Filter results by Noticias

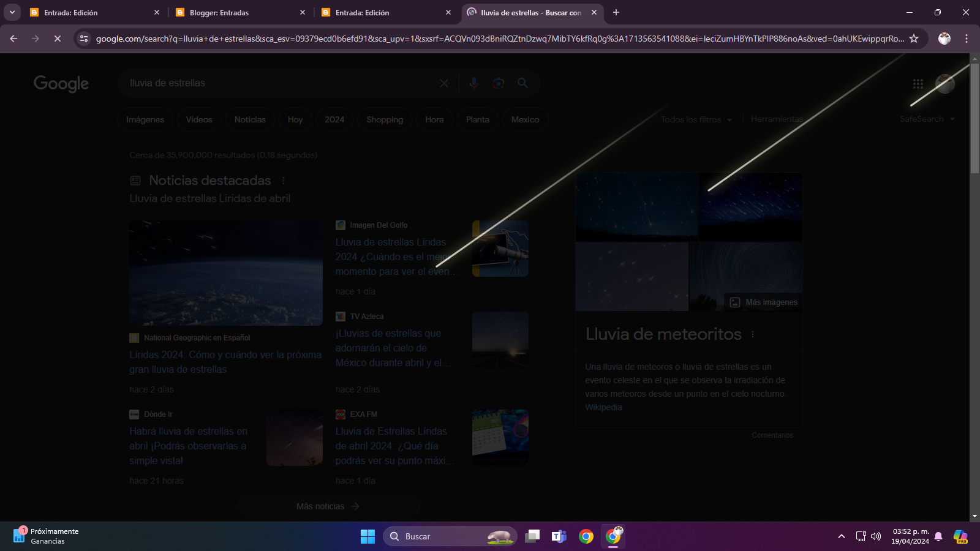[x=250, y=119]
